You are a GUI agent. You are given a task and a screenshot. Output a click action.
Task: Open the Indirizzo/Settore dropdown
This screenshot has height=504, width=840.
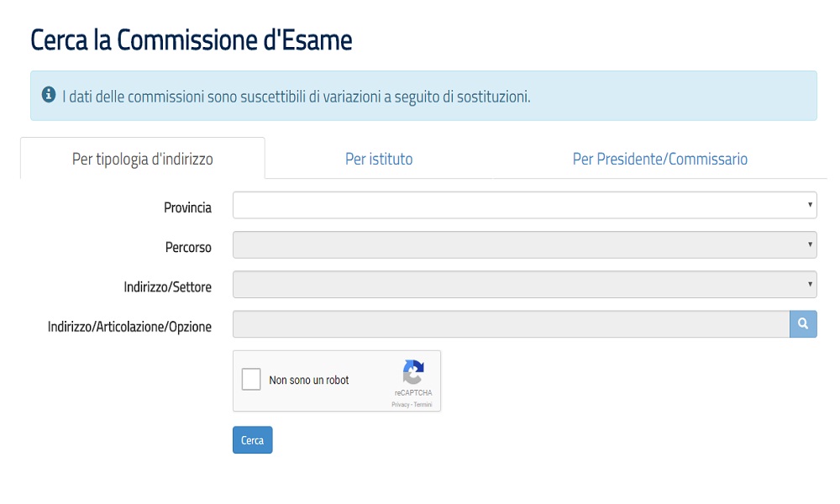pos(525,284)
